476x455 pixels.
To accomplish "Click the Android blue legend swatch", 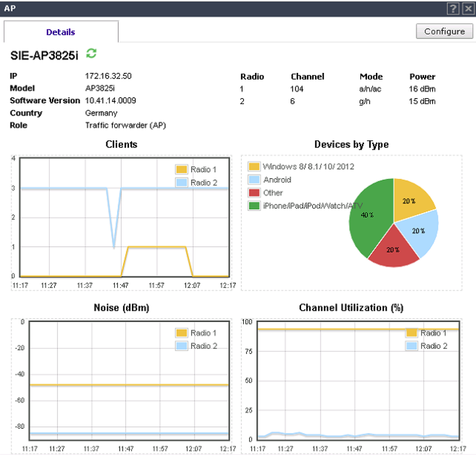I will coord(254,180).
